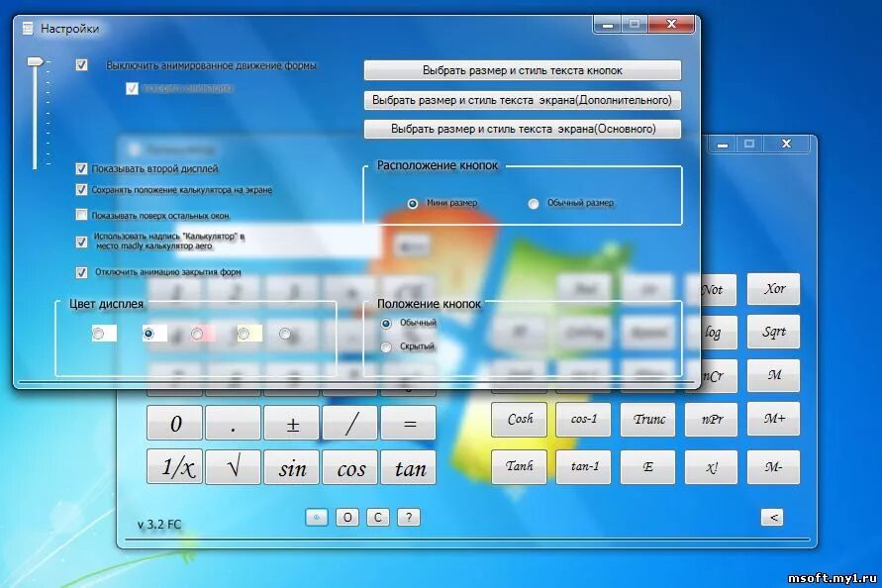Open 'Выбрать размер и стиль текста кнопок'
Viewport: 882px width, 588px height.
pyautogui.click(x=522, y=70)
